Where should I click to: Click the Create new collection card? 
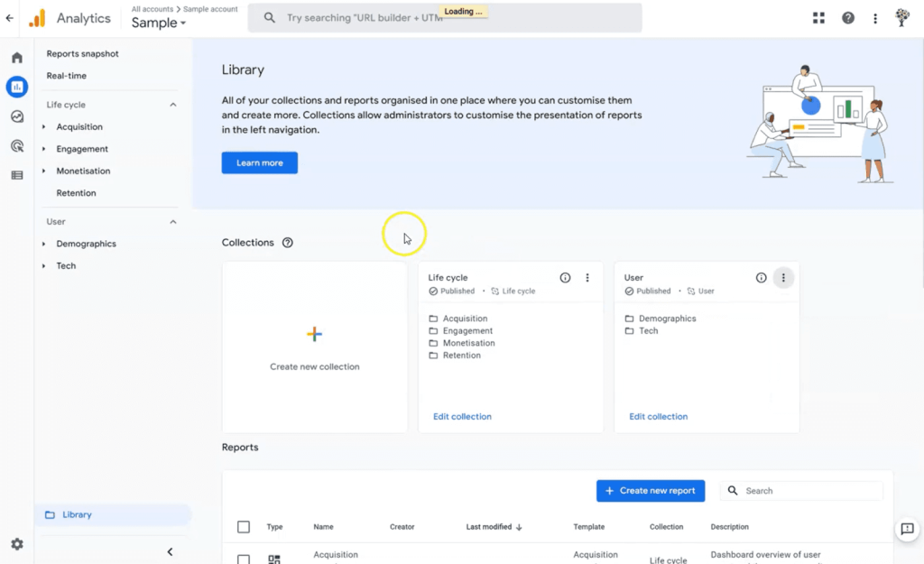315,347
